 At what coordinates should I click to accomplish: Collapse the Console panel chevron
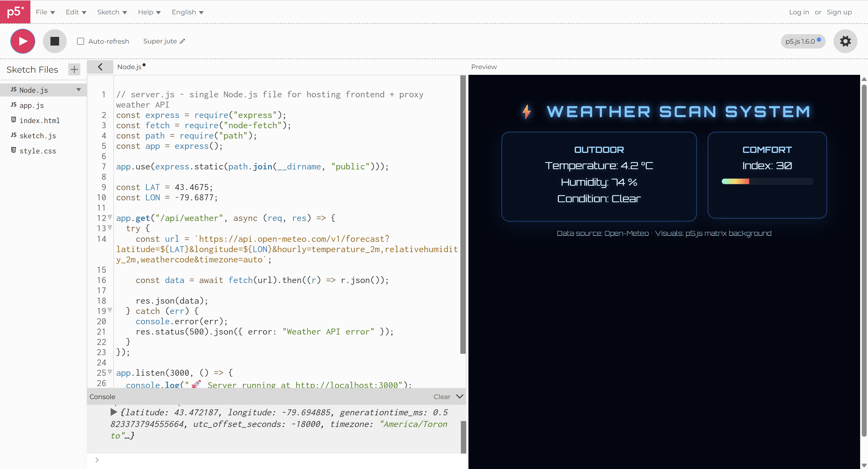(x=459, y=397)
